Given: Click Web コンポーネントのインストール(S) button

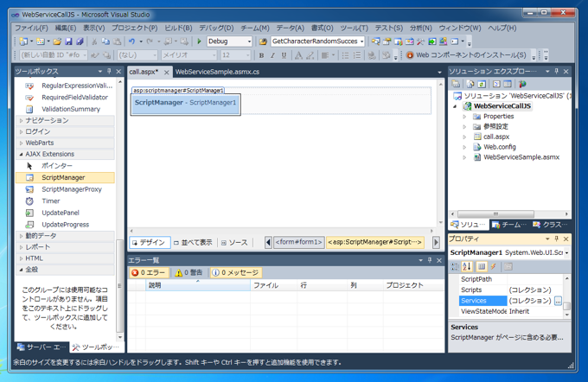Looking at the screenshot, I should tap(466, 55).
